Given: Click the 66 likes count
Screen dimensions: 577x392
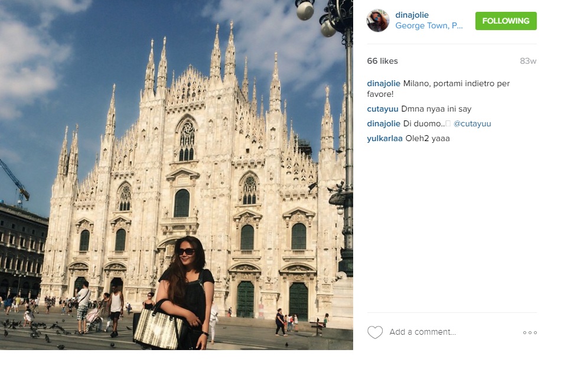Looking at the screenshot, I should coord(382,61).
